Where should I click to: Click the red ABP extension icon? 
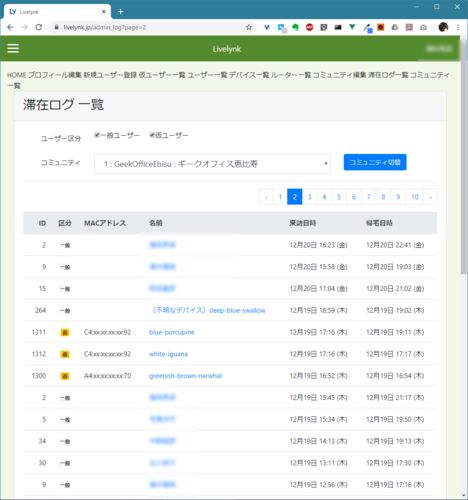click(x=309, y=27)
